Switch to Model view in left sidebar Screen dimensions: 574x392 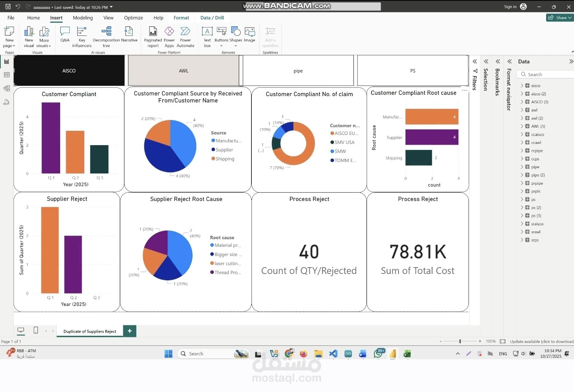pyautogui.click(x=6, y=89)
